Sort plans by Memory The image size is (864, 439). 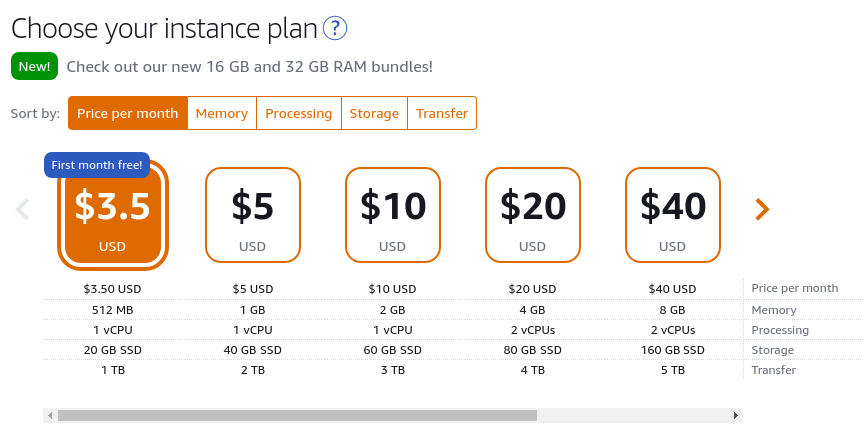[222, 113]
